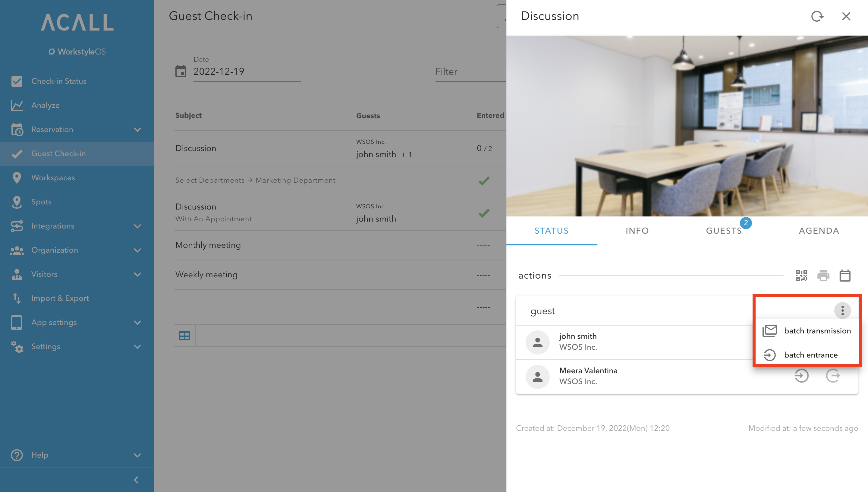
Task: Refresh the Discussion panel
Action: pos(817,16)
